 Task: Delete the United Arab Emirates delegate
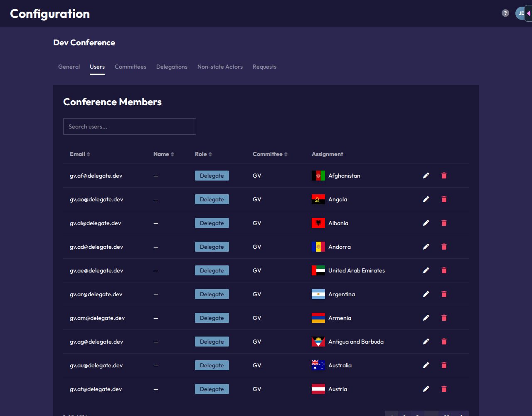click(x=444, y=270)
